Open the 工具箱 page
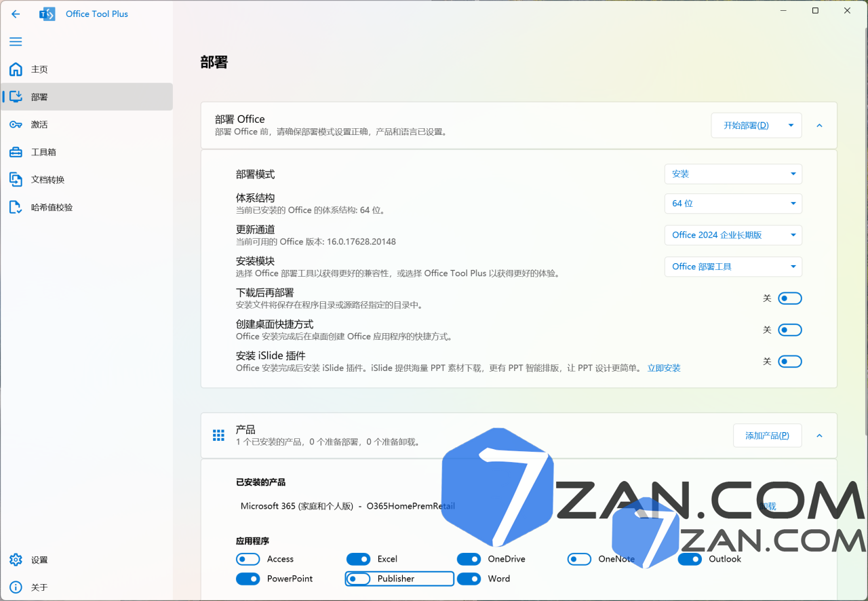Screen dimensions: 868x601 tap(87, 152)
